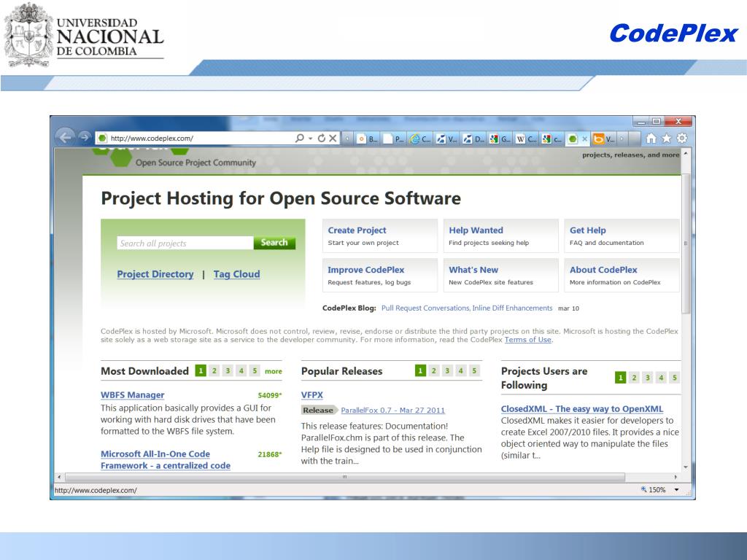
Task: Click the search magnifier in the address bar
Action: pyautogui.click(x=299, y=138)
